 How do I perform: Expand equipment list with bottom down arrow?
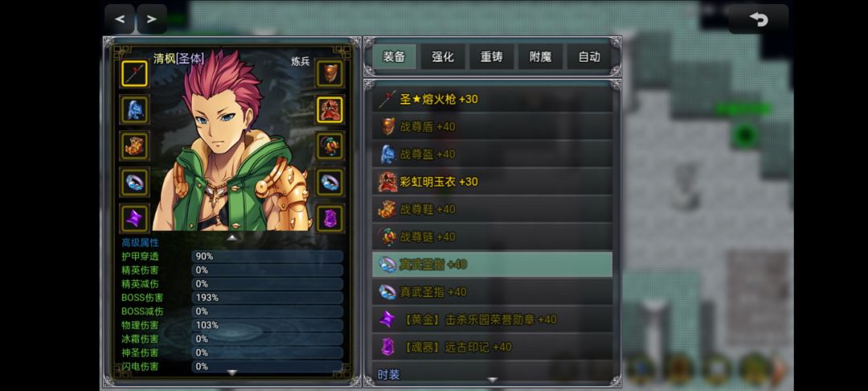point(492,380)
